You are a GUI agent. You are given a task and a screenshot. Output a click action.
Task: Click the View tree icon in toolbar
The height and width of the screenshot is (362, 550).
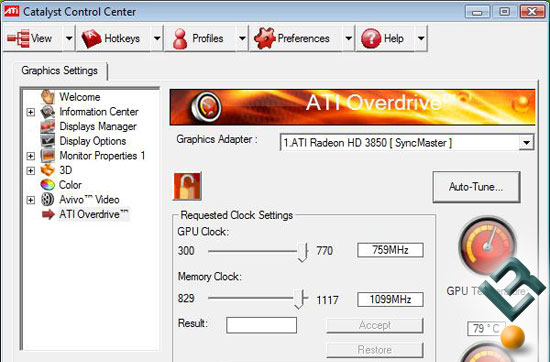tap(18, 38)
